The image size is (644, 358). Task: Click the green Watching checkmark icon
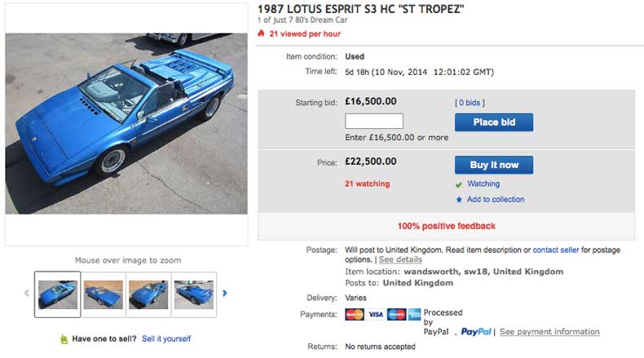click(459, 184)
